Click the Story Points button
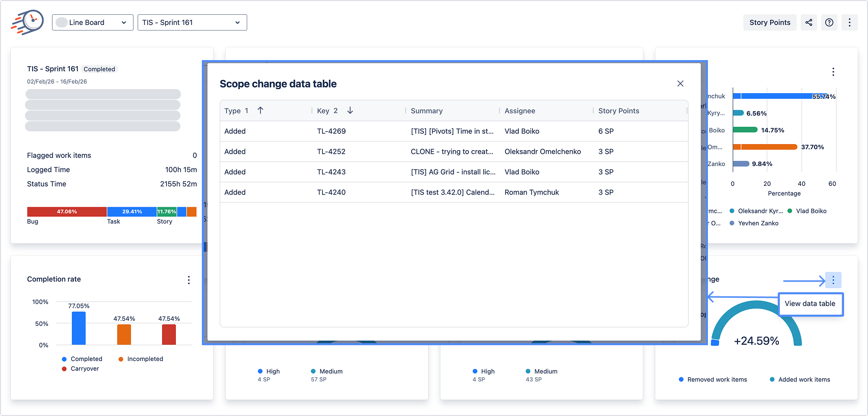Screen dimensions: 868x416 point(770,22)
